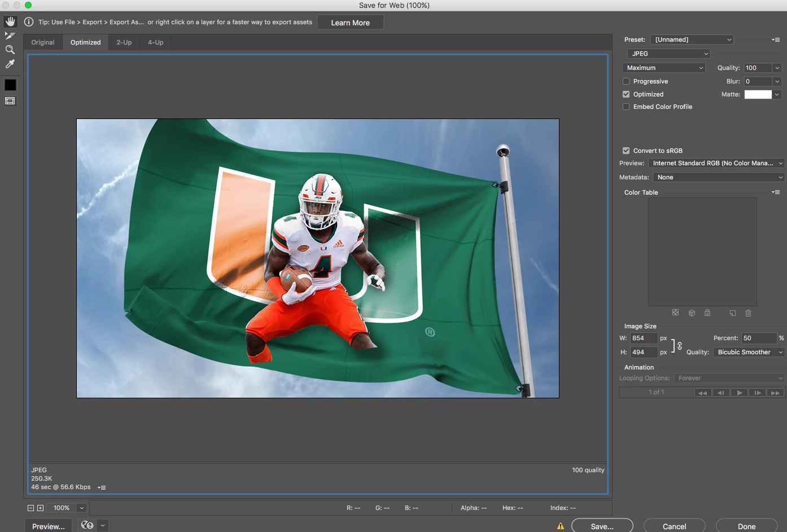Click the Done button
Image resolution: width=787 pixels, height=532 pixels.
pyautogui.click(x=747, y=526)
